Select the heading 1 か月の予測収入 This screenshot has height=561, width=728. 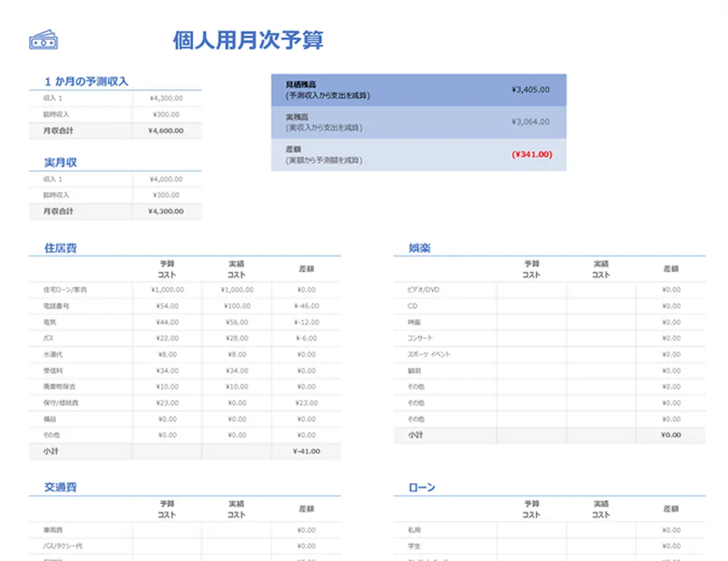click(86, 81)
